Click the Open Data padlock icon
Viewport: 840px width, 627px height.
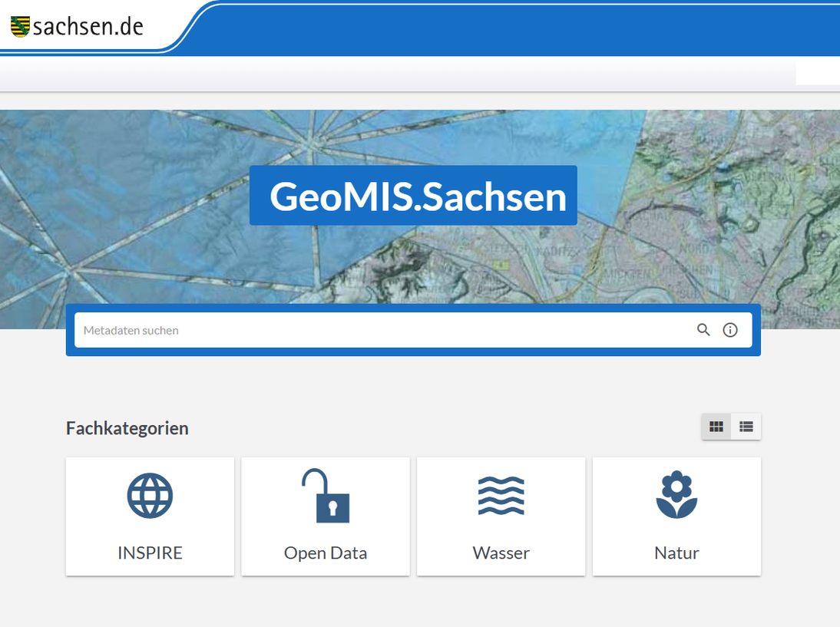coord(325,495)
